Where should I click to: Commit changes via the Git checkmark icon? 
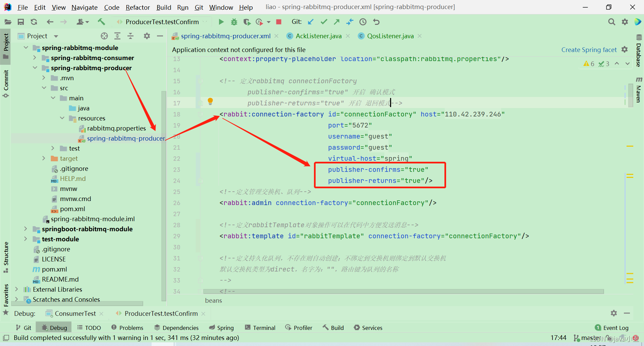pos(324,22)
